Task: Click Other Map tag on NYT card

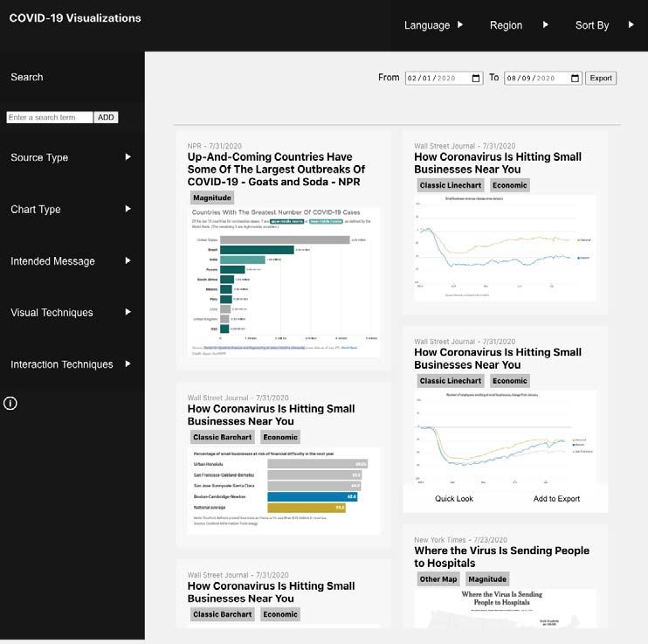Action: [438, 579]
